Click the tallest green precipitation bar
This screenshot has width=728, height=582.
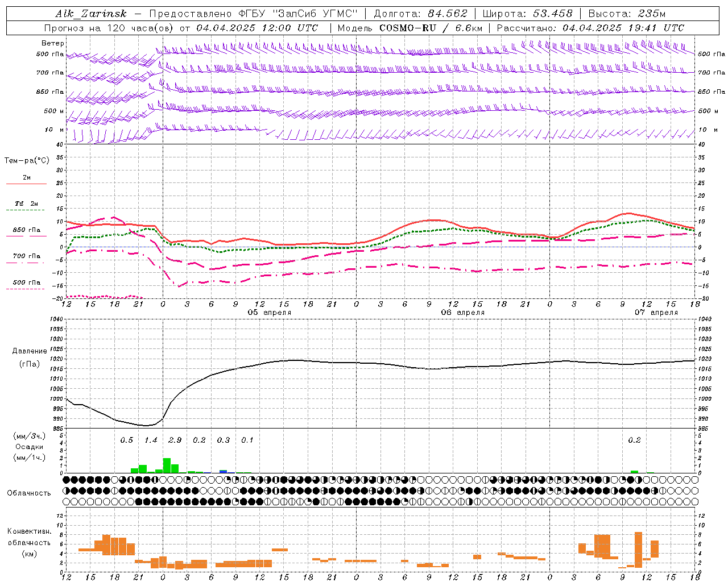pos(167,465)
